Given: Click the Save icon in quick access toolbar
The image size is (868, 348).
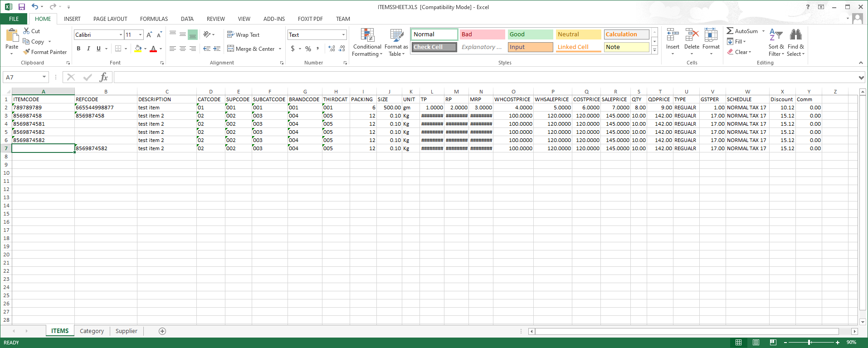Looking at the screenshot, I should pyautogui.click(x=21, y=7).
